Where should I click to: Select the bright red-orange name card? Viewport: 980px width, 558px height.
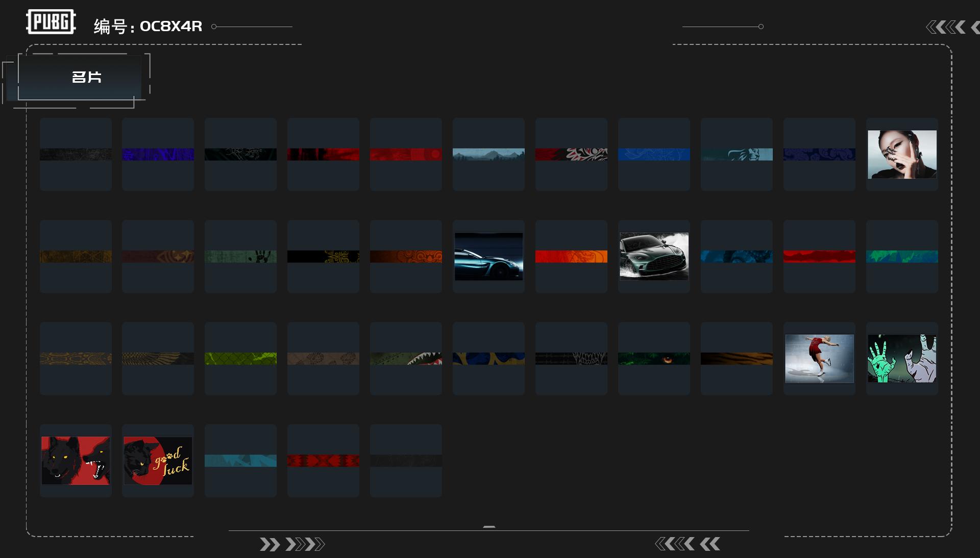[x=571, y=256]
